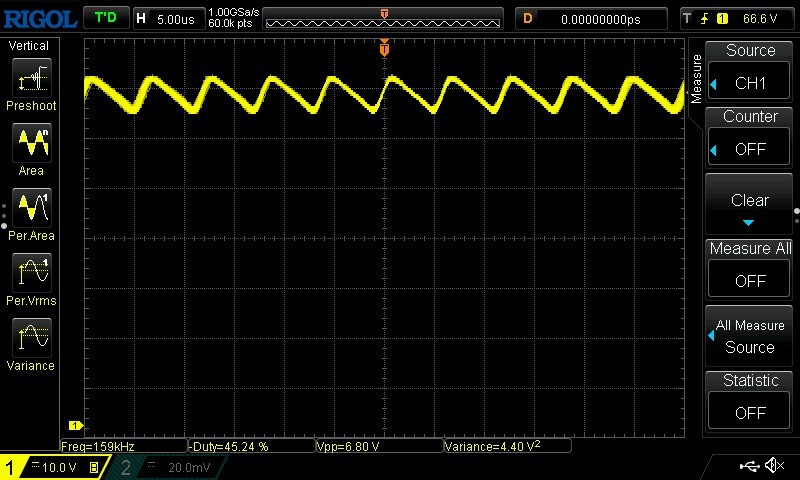Click the orange trigger position marker above grid

(384, 48)
